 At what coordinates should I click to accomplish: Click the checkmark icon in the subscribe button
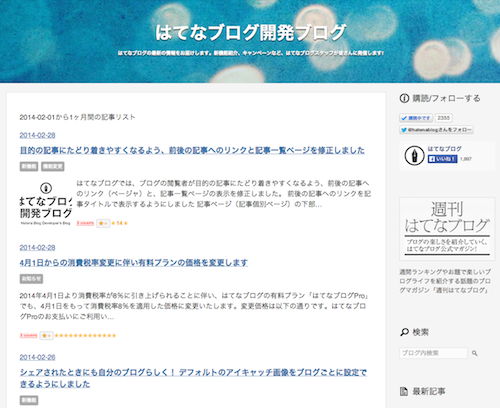(404, 118)
